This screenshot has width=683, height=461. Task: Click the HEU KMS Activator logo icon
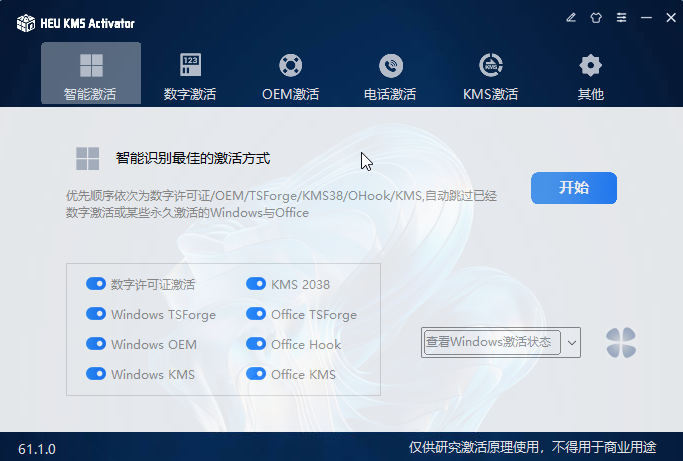25,22
